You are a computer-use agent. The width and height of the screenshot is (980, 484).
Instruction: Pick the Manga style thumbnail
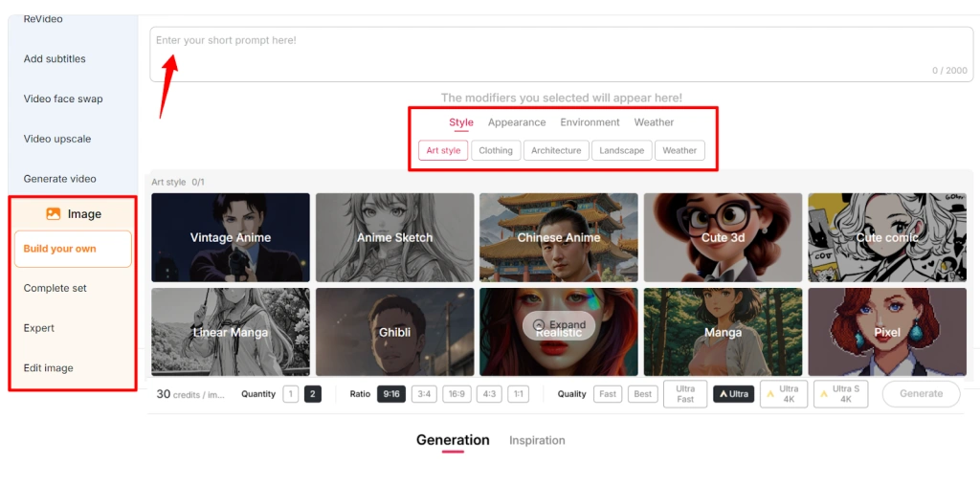[x=724, y=332]
